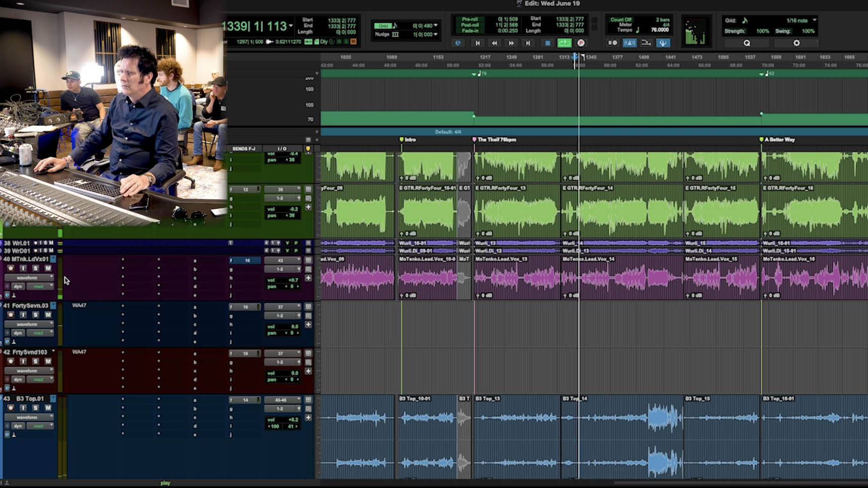Click the Rewind transport button
Screen dimensions: 868x488
point(494,43)
